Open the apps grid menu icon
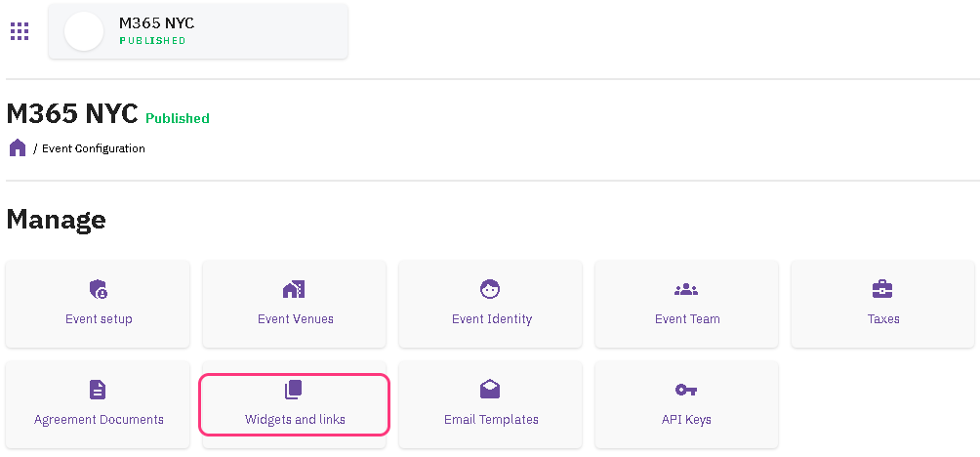 point(20,31)
